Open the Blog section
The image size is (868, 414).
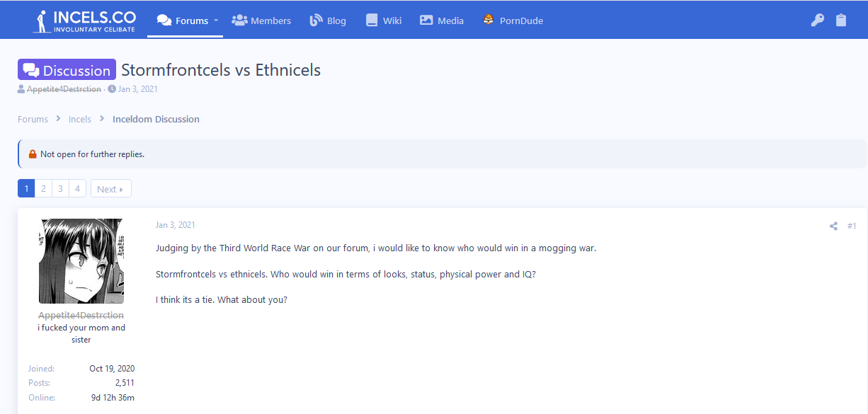[328, 21]
